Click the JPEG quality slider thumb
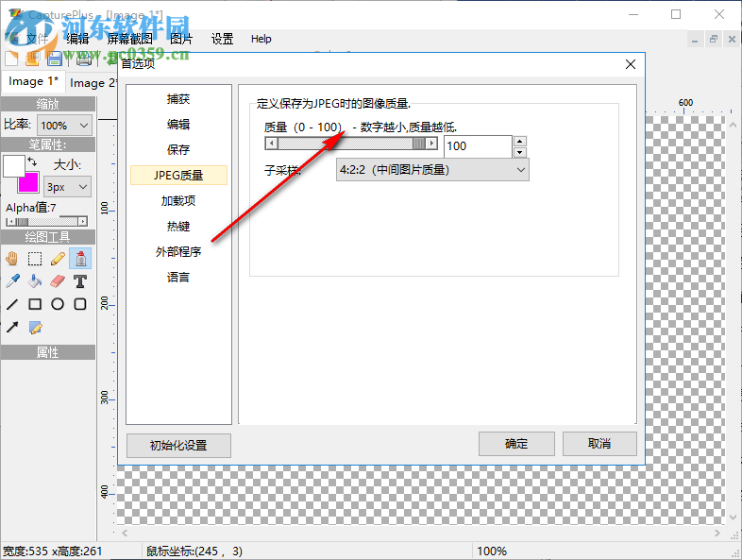 point(419,144)
